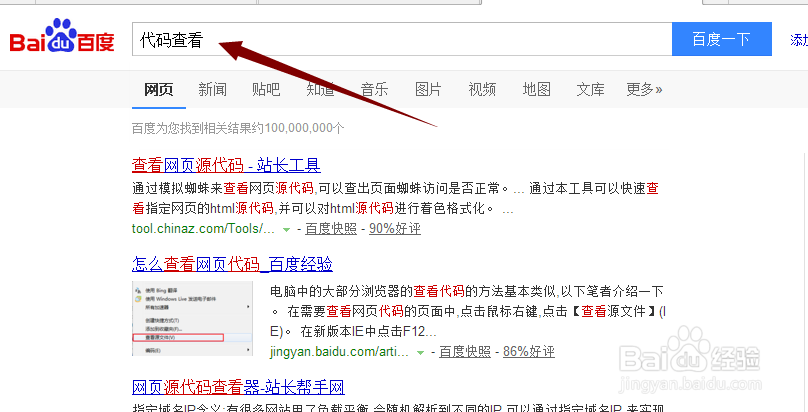Expand the dropdown arrow beside tool.chinaz.com
808x412 pixels.
(x=287, y=229)
